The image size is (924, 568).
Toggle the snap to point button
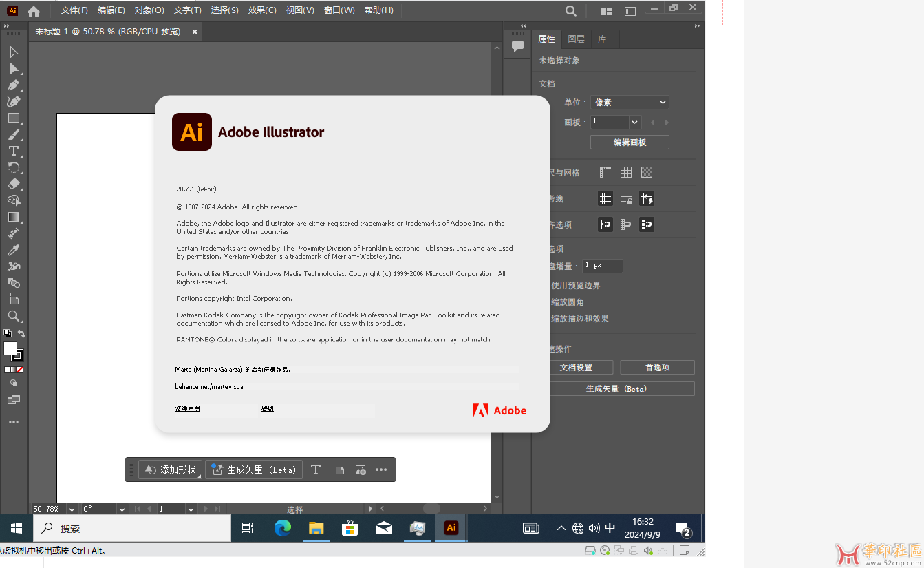(x=605, y=224)
